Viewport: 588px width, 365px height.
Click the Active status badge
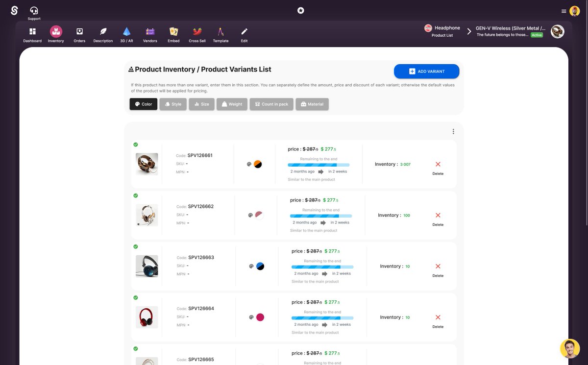click(537, 35)
